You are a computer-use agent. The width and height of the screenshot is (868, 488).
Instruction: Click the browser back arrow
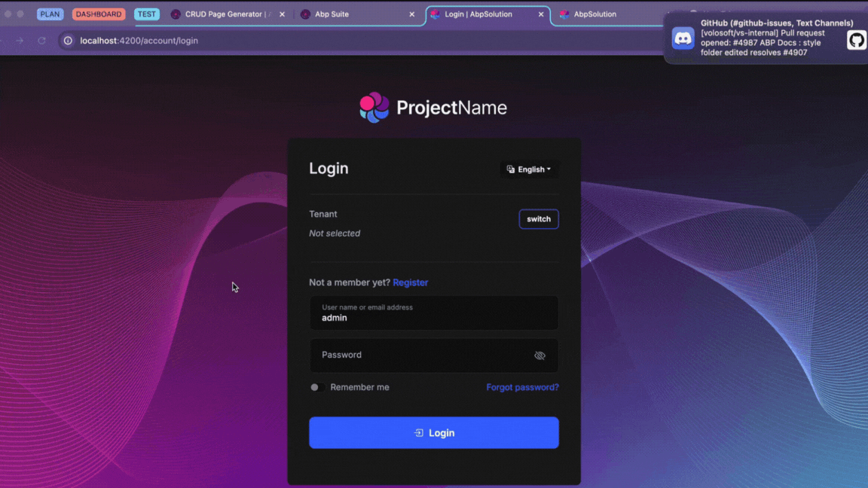click(x=2, y=41)
